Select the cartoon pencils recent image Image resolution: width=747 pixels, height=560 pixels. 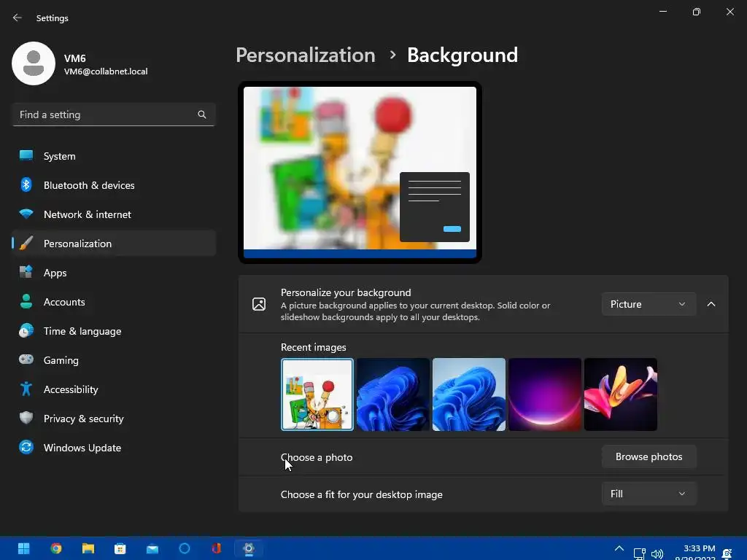(317, 394)
